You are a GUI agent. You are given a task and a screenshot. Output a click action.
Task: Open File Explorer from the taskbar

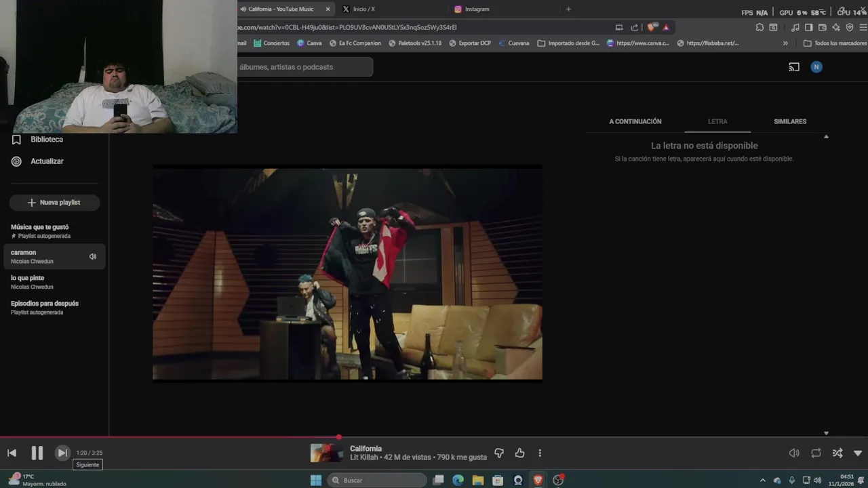[x=478, y=480]
